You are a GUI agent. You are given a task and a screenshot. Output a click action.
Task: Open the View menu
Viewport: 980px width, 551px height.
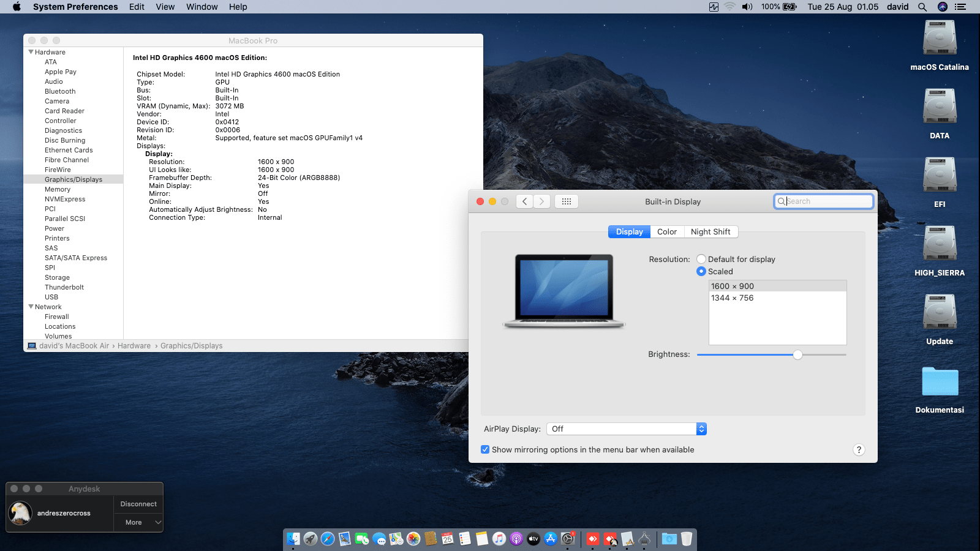coord(165,7)
